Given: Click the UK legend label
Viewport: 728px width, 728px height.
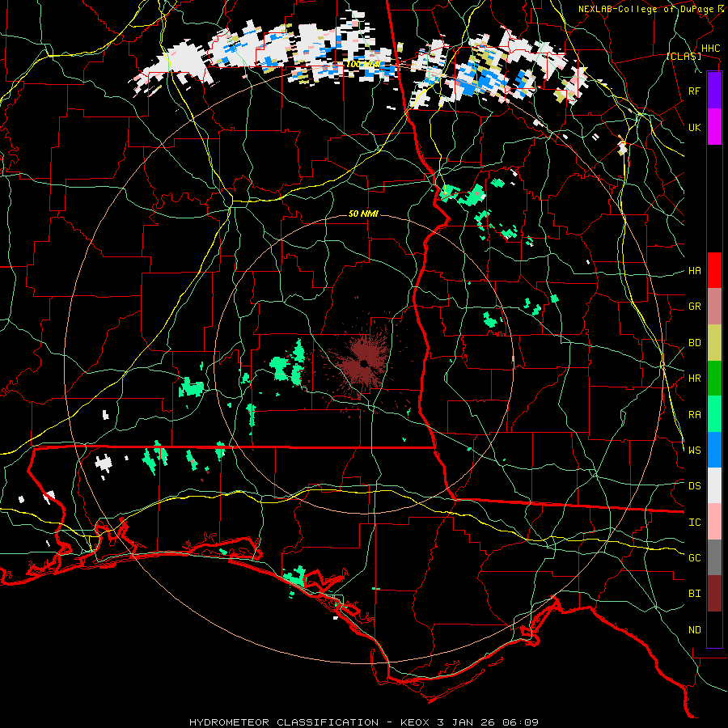Looking at the screenshot, I should click(x=694, y=127).
